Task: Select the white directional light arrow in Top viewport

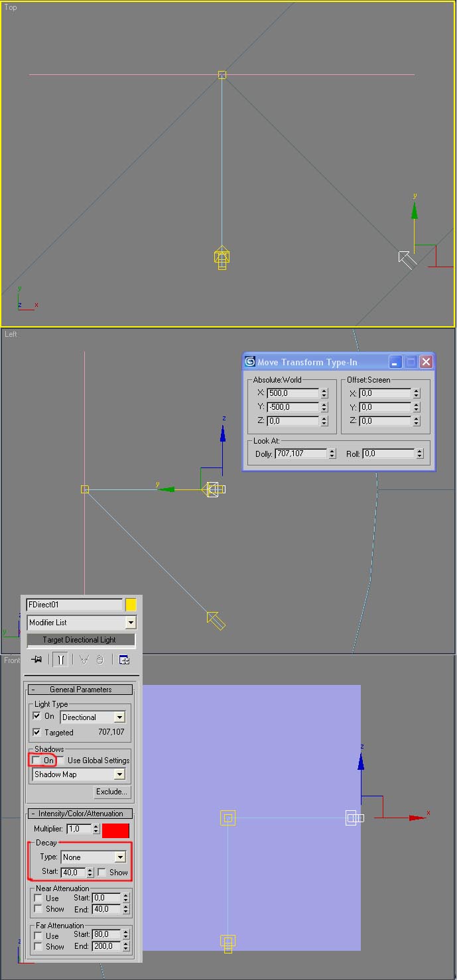Action: tap(407, 259)
